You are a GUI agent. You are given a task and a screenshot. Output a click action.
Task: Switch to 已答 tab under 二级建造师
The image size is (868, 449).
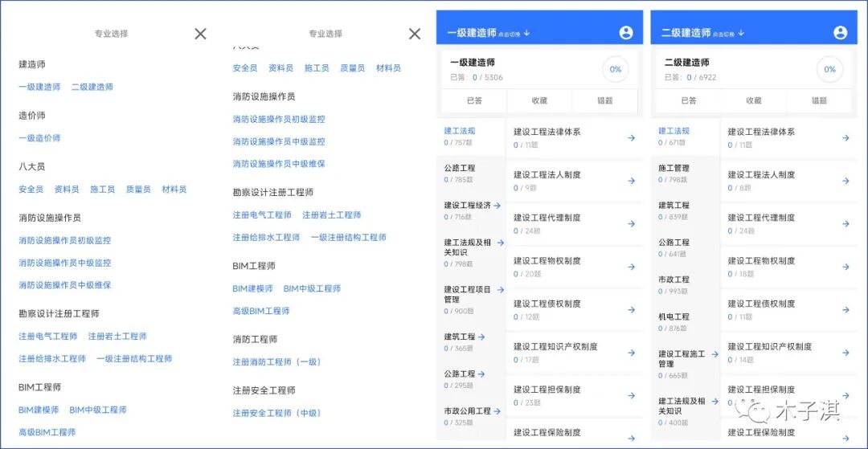tap(688, 100)
